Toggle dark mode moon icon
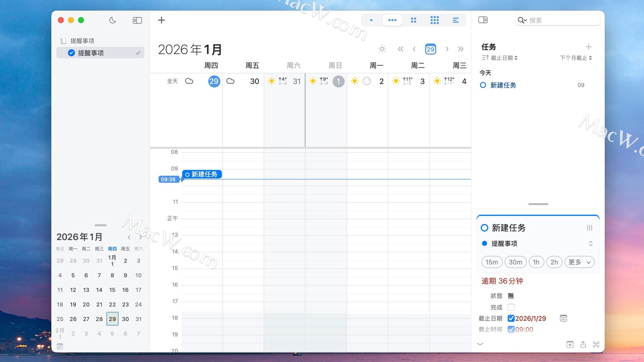The height and width of the screenshot is (362, 644). tap(113, 20)
